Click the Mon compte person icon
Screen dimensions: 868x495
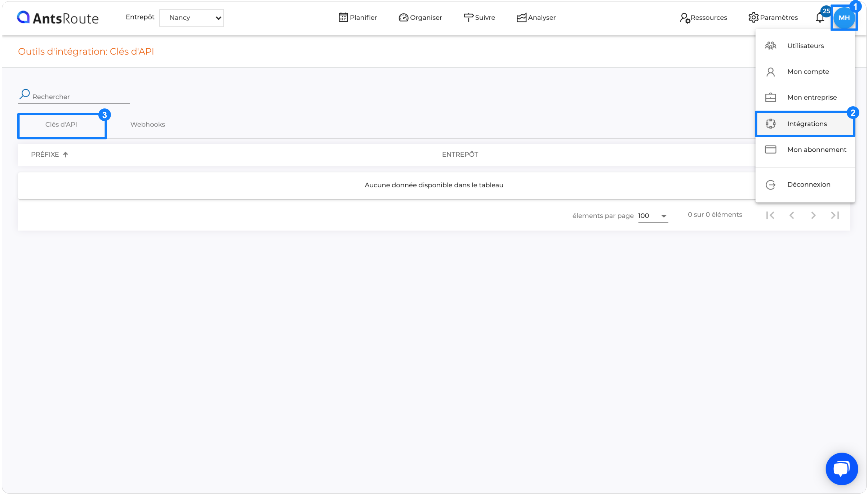click(770, 72)
